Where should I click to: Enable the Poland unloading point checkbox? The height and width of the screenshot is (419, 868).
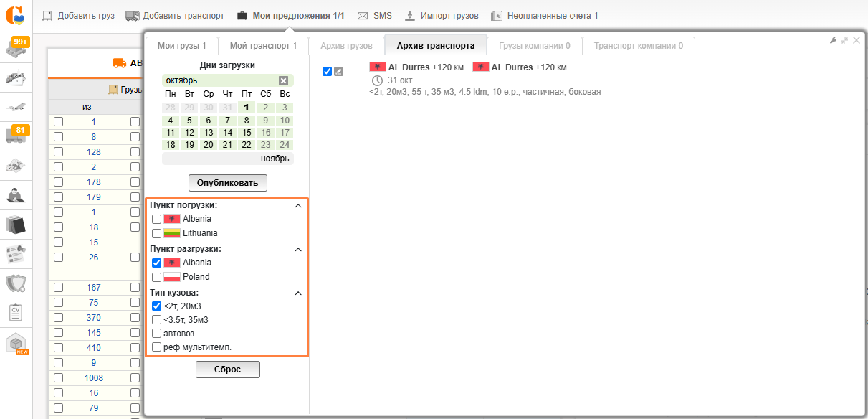coord(156,277)
